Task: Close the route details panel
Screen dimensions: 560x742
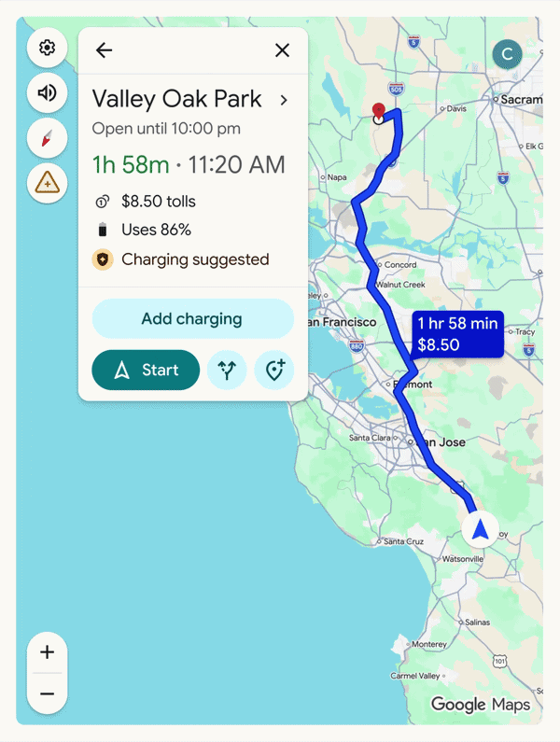Action: pos(282,50)
